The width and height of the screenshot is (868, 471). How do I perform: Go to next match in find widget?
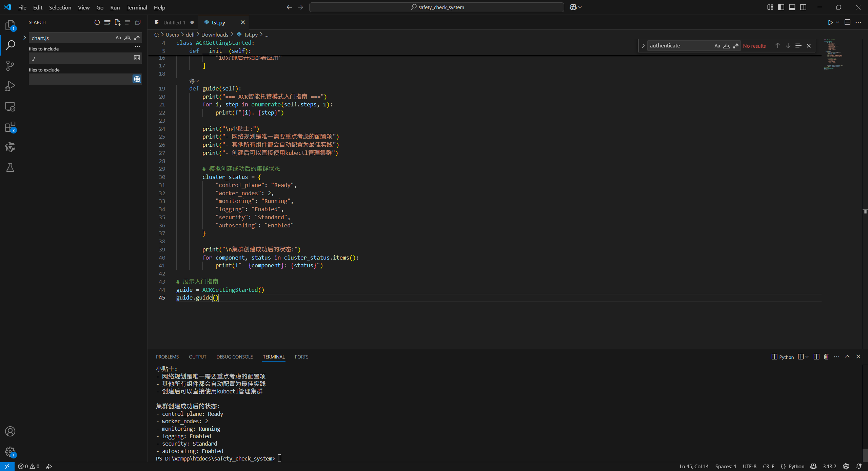[788, 45]
